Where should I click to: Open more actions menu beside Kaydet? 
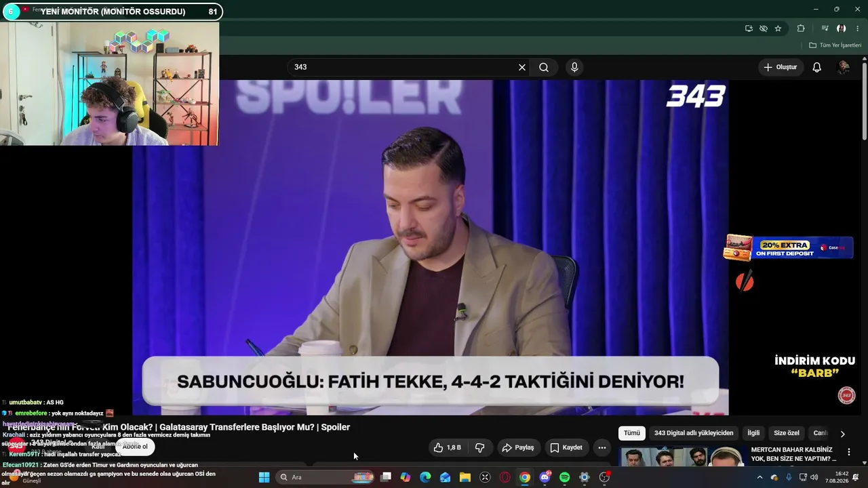click(x=602, y=447)
